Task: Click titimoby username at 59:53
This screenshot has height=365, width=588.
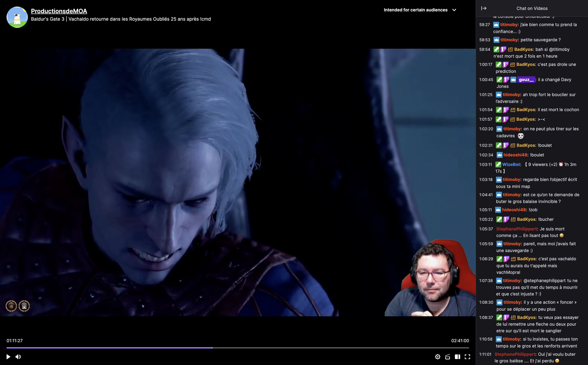Action: (509, 40)
